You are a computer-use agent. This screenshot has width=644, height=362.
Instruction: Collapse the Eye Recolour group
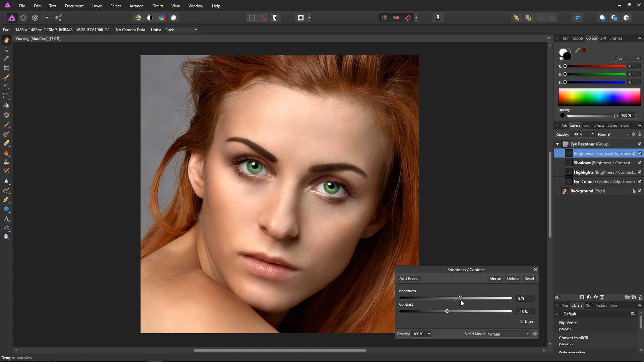tap(557, 144)
